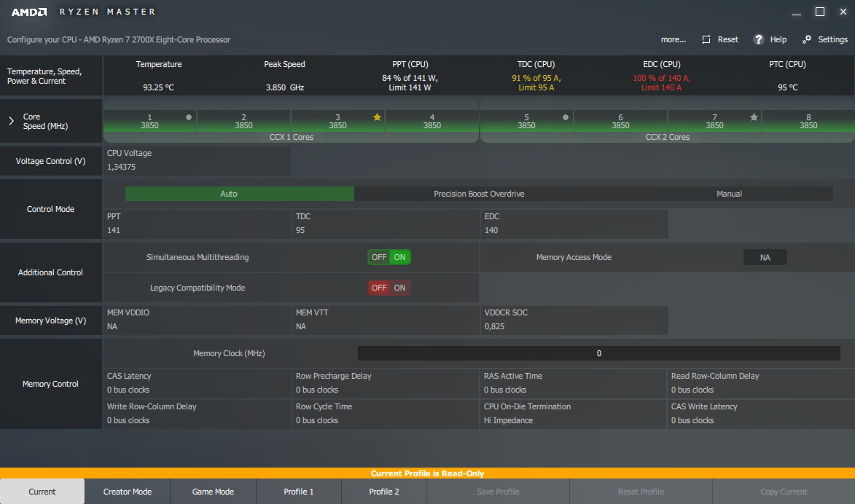855x504 pixels.
Task: Click the Additional Control section label
Action: point(51,272)
